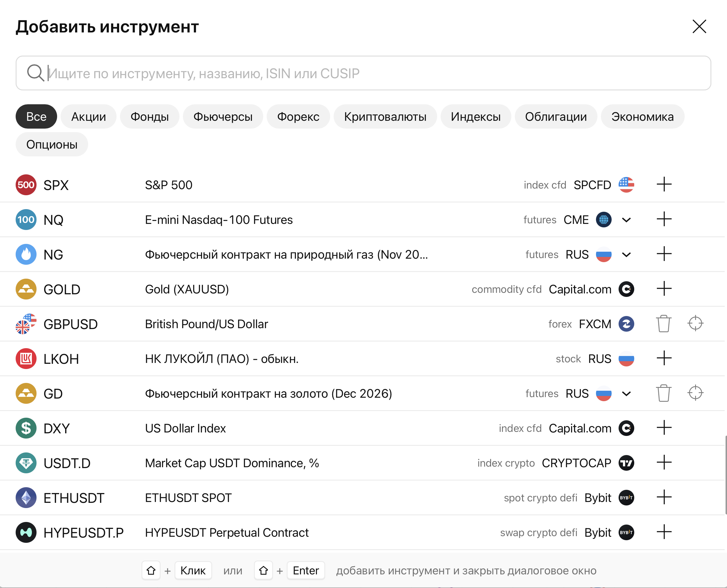The height and width of the screenshot is (588, 727).
Task: Click the Индексы category tab
Action: pos(475,116)
